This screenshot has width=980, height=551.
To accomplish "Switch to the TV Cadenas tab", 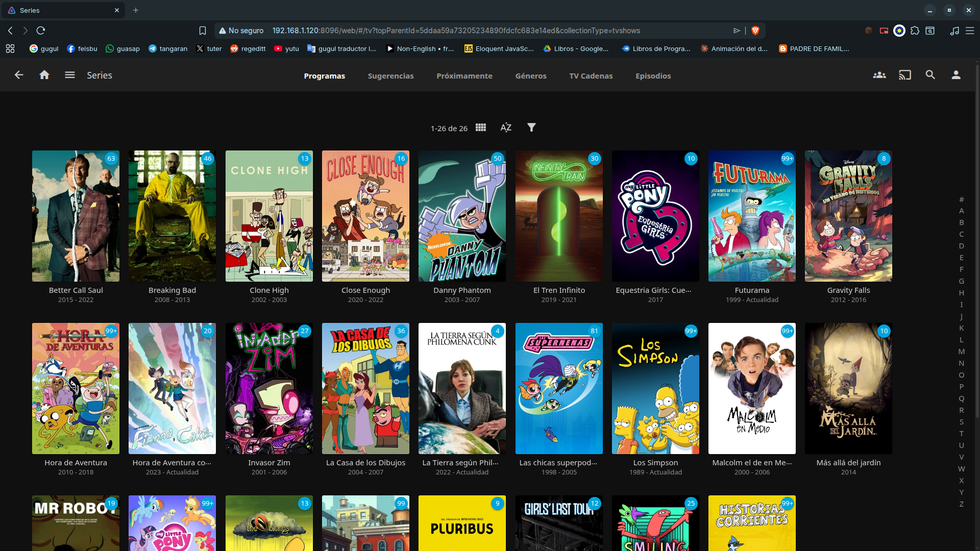I will point(591,76).
